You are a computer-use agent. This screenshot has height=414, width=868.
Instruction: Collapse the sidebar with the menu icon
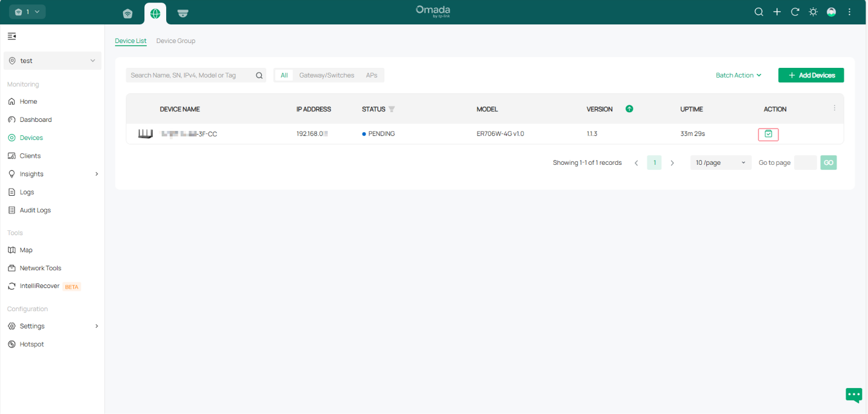pyautogui.click(x=12, y=36)
